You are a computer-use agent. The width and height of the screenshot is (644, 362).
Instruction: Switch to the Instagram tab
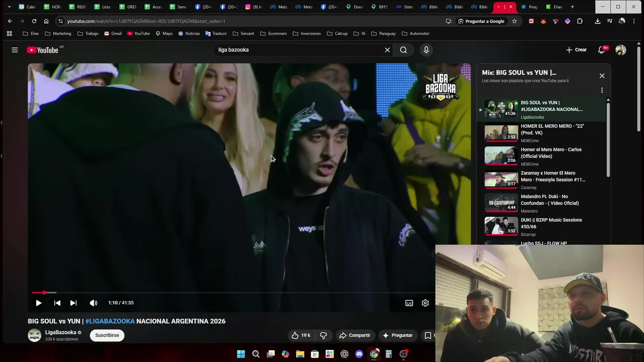(254, 7)
